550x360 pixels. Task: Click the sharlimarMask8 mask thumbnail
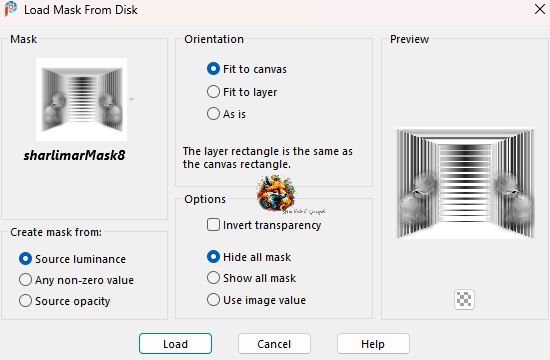click(x=81, y=99)
